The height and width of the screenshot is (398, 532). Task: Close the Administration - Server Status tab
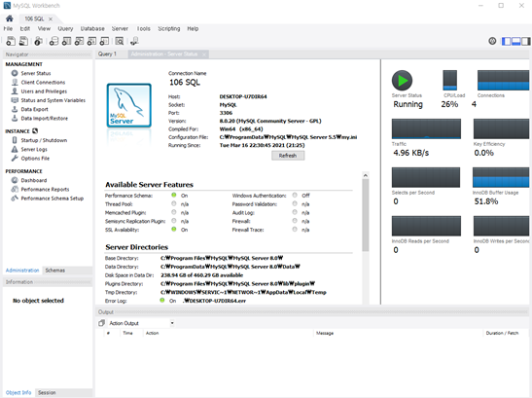tap(204, 54)
